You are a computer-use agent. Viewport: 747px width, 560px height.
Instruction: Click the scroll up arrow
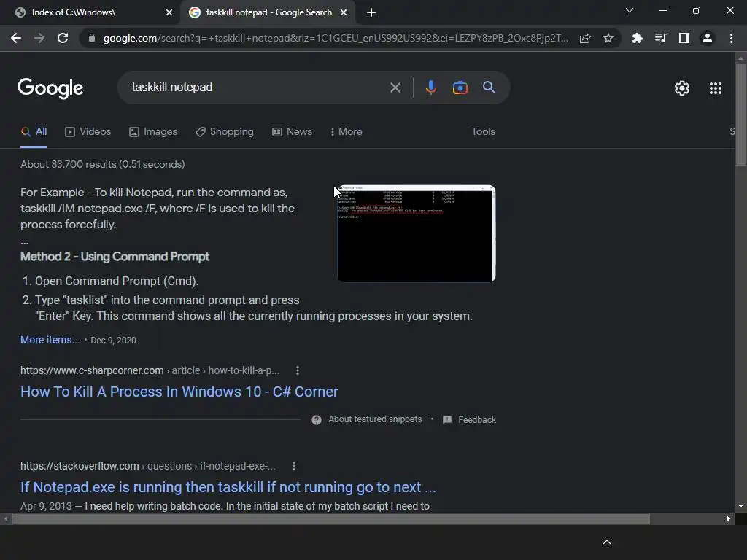pyautogui.click(x=740, y=58)
